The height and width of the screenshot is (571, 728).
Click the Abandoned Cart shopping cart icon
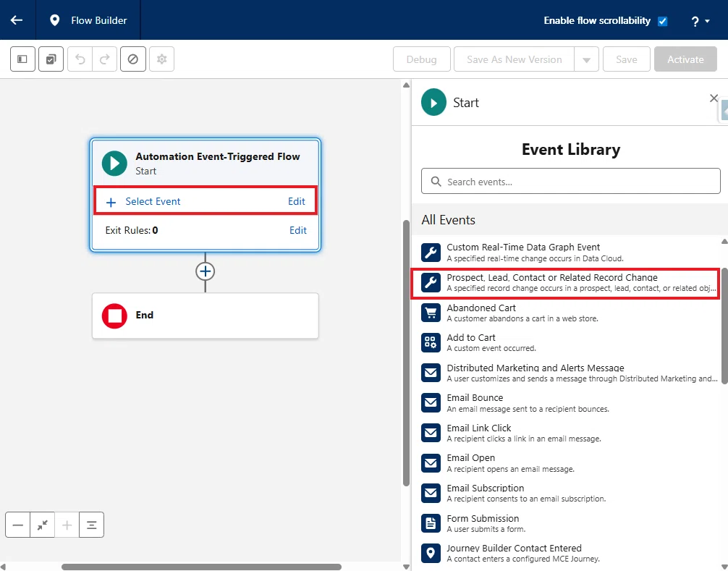click(x=431, y=313)
